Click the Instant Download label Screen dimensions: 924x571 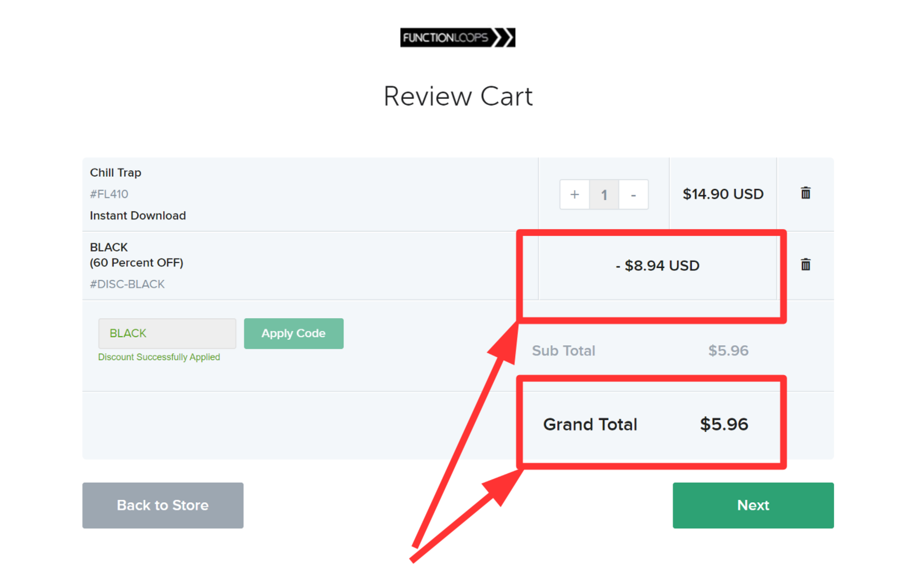[138, 215]
